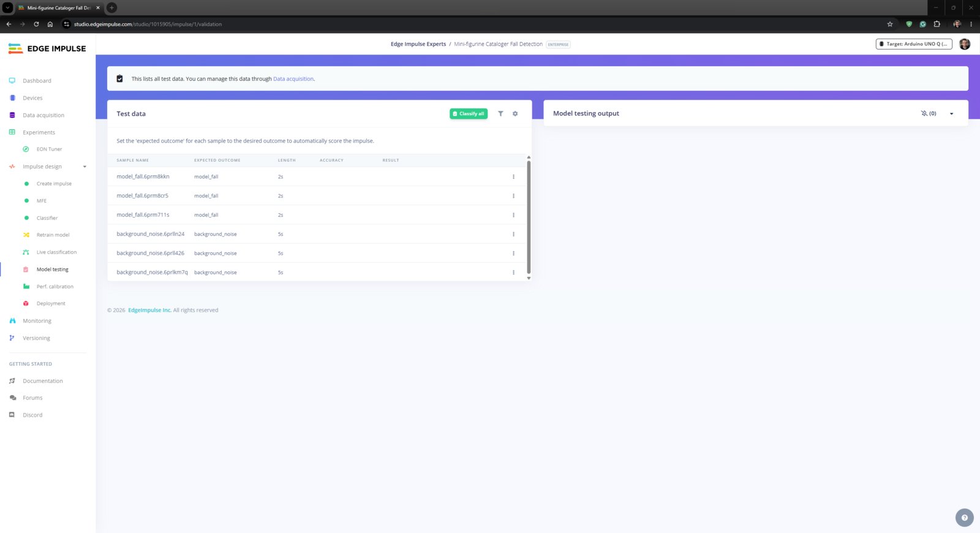Image resolution: width=980 pixels, height=533 pixels.
Task: Close the Mini-figurine Cataloger browser tab
Action: click(98, 8)
